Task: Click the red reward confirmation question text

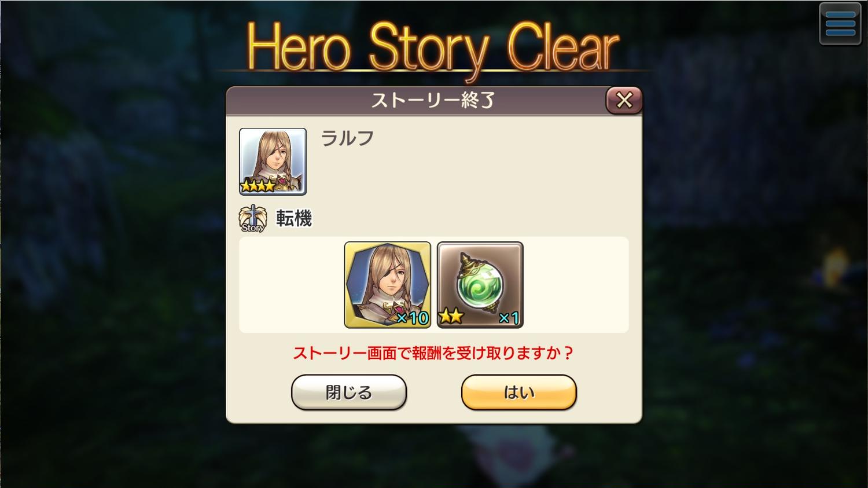Action: point(433,353)
